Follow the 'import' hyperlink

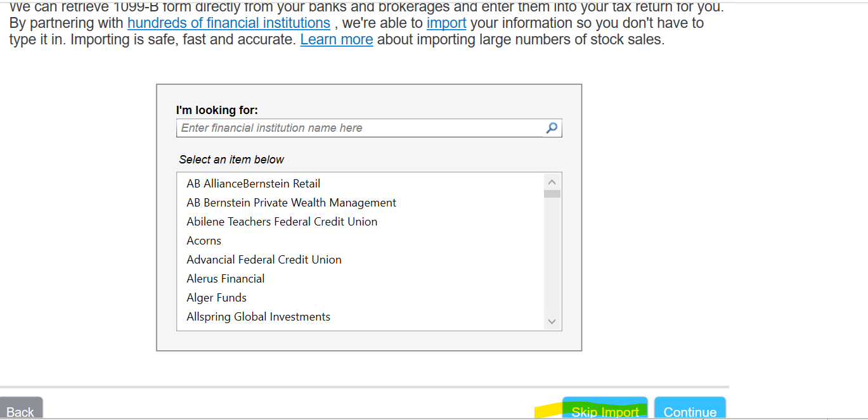pyautogui.click(x=446, y=23)
